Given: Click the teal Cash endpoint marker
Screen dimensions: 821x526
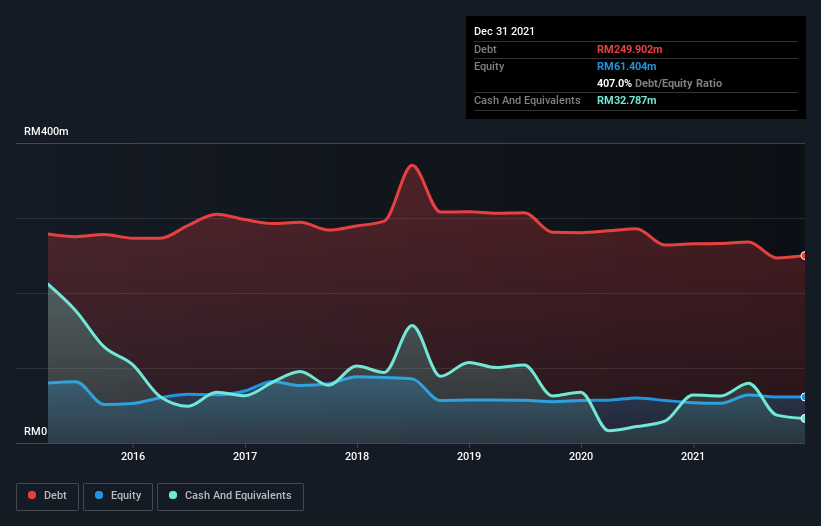Looking at the screenshot, I should coord(804,419).
